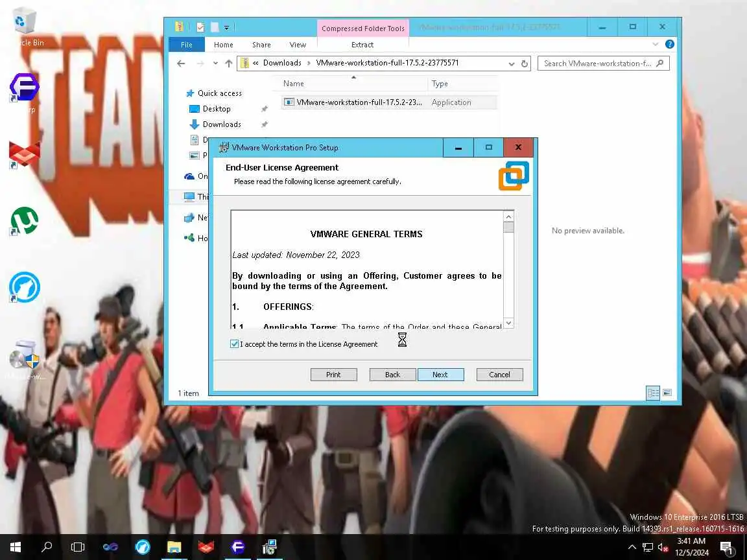The width and height of the screenshot is (747, 560).
Task: Open the VMware setup title bar icon menu
Action: coord(224,148)
